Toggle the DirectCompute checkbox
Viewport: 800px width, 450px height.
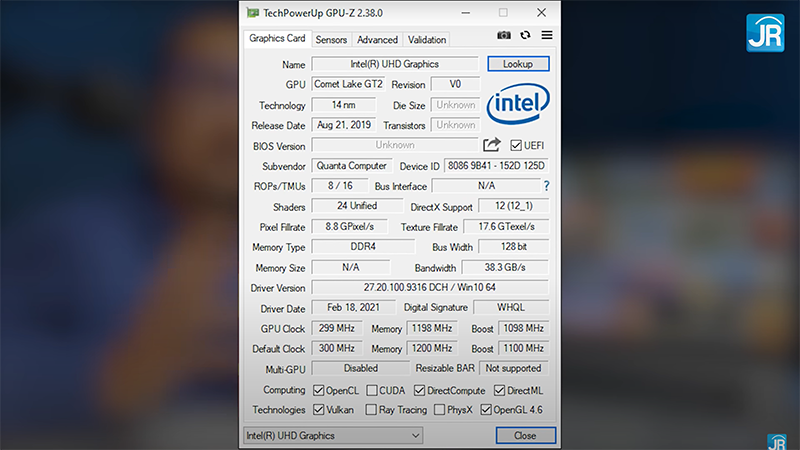click(x=419, y=391)
